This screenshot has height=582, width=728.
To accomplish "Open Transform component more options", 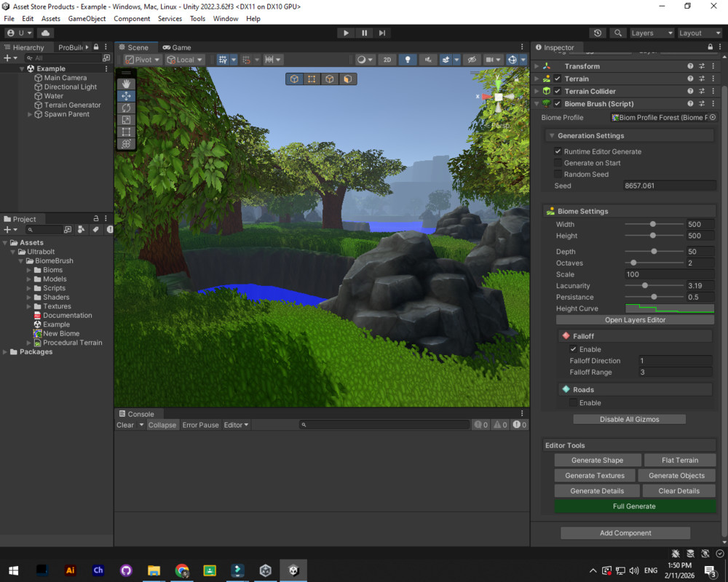I will (713, 66).
